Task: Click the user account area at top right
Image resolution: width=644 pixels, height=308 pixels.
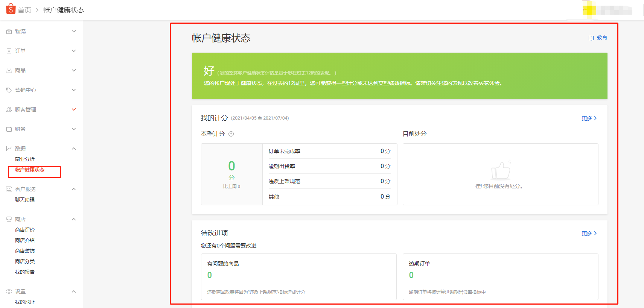Action: tap(607, 10)
